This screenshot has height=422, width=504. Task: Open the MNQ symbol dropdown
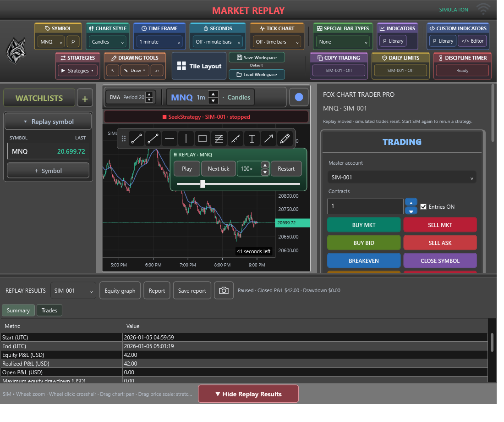[x=51, y=42]
